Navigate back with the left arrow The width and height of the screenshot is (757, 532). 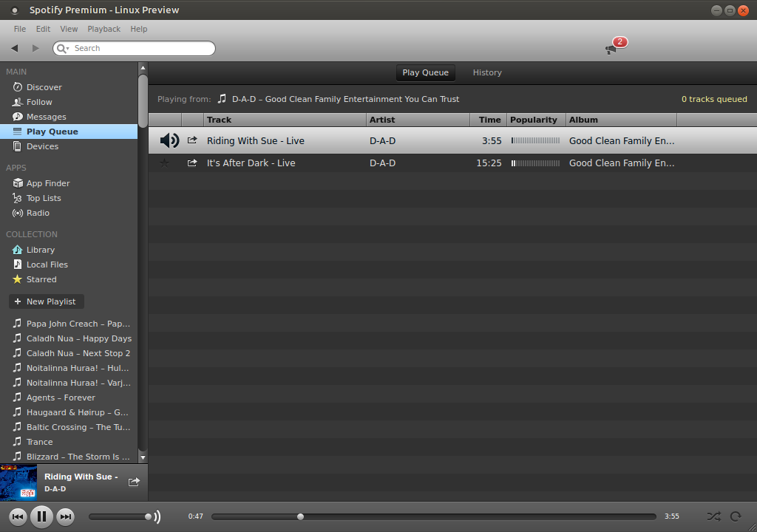pyautogui.click(x=15, y=48)
